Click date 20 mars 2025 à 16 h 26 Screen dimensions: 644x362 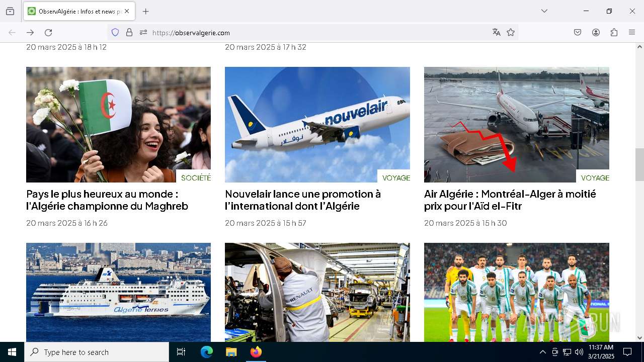(67, 223)
